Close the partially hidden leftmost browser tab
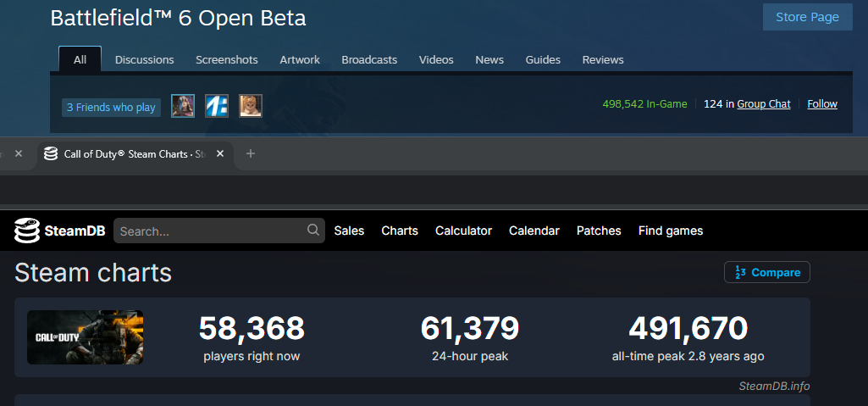 click(19, 153)
